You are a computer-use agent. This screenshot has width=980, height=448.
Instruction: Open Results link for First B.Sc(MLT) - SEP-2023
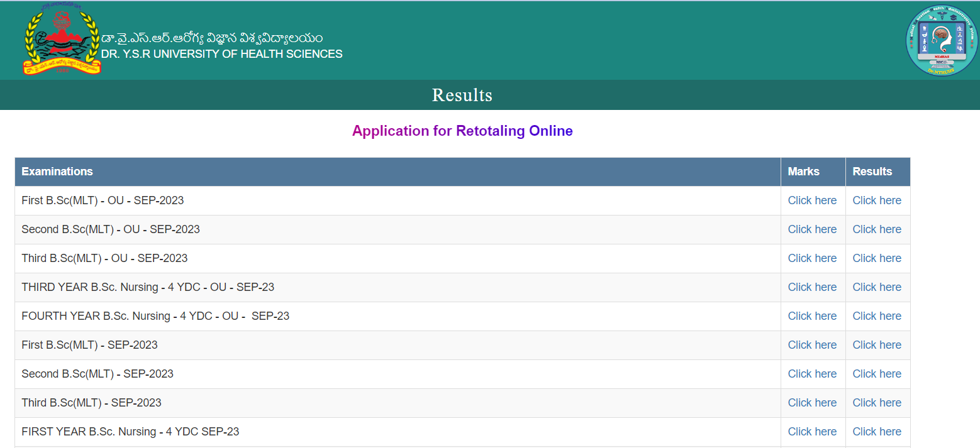coord(877,345)
